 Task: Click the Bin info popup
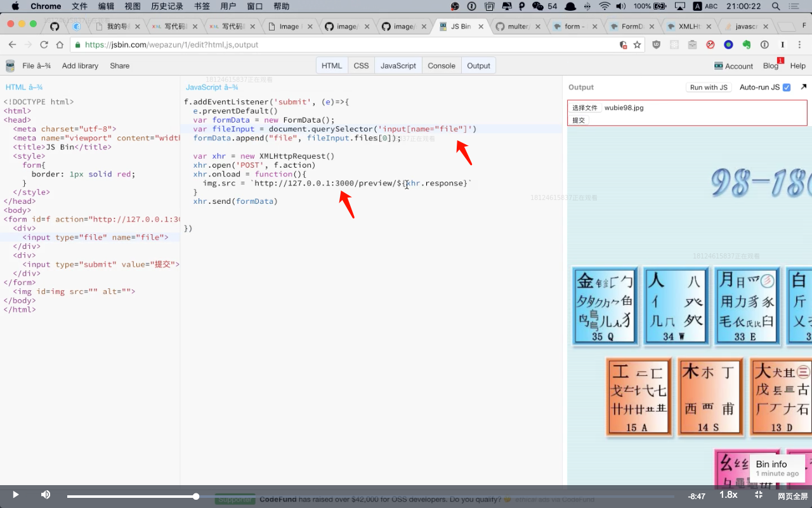click(x=777, y=469)
